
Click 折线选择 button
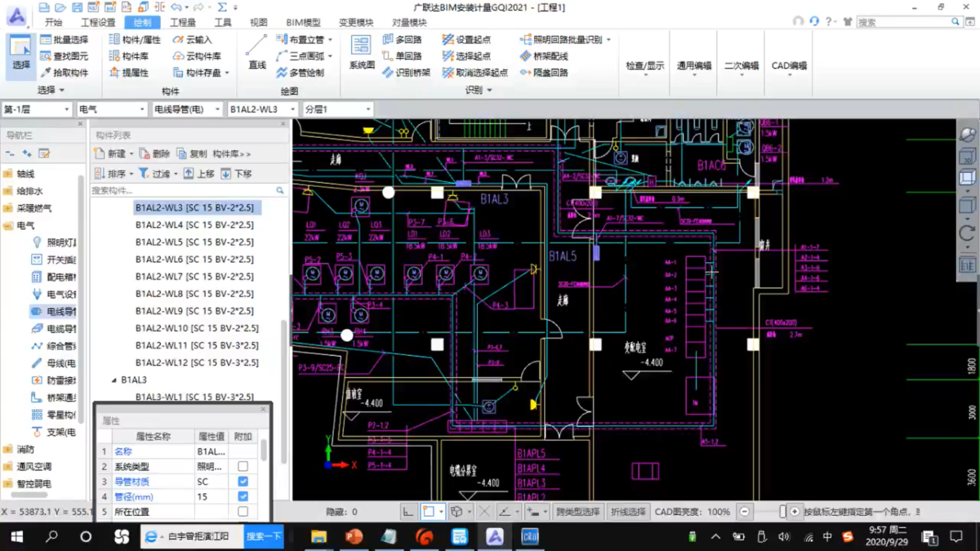[628, 512]
